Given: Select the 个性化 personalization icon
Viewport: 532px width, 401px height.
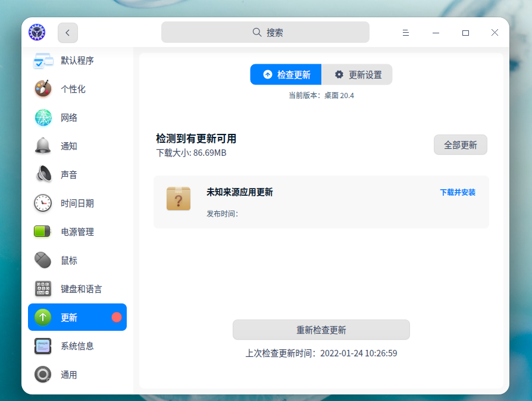Looking at the screenshot, I should (x=43, y=89).
